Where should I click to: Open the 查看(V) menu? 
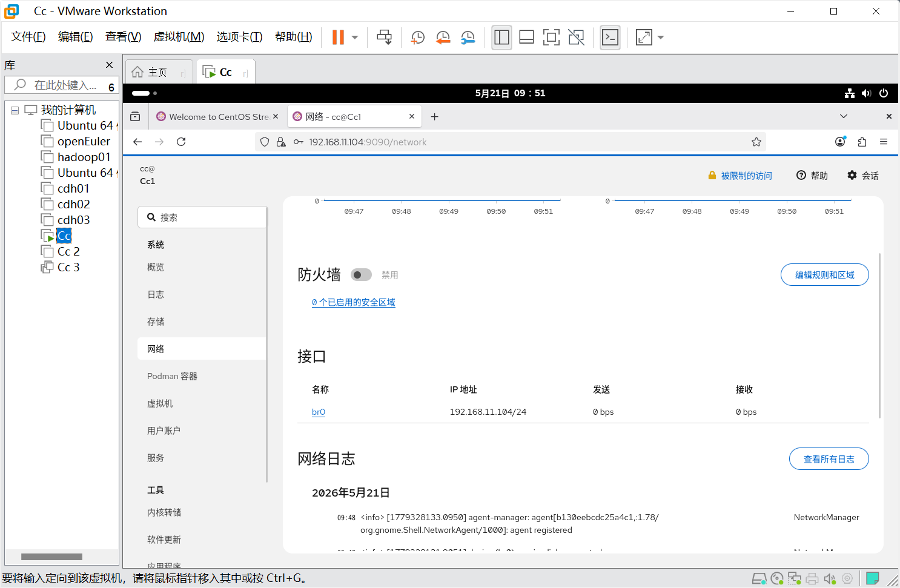tap(124, 37)
